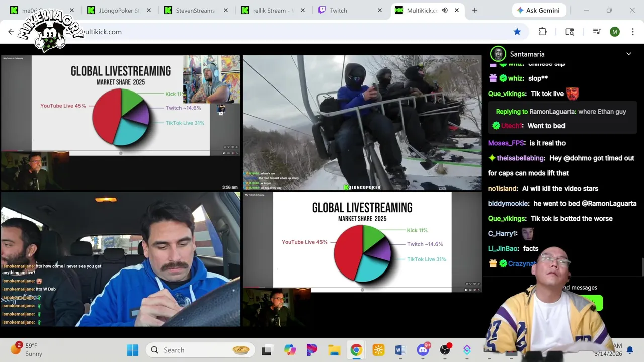Image resolution: width=644 pixels, height=362 pixels.
Task: Click the 'Tik tok is botted the worse' message
Action: 572,219
